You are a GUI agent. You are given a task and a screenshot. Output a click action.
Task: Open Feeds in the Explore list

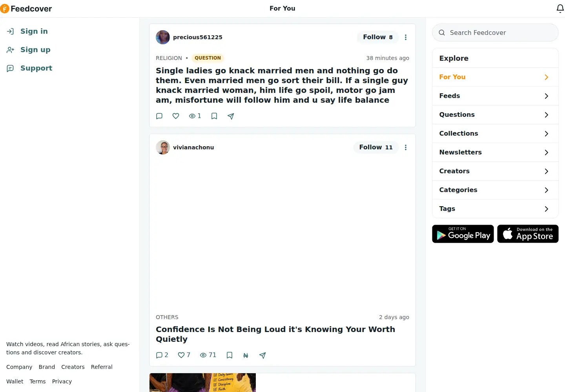[x=495, y=96]
